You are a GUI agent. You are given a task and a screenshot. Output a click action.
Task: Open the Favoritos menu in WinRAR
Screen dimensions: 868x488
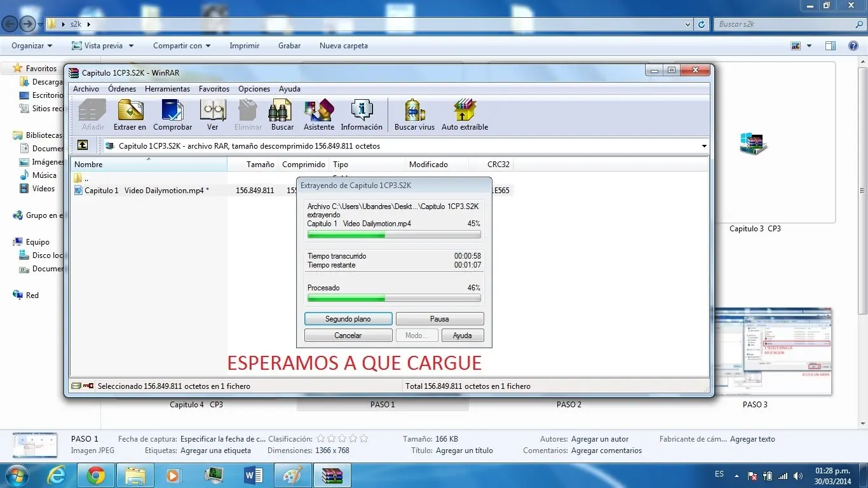click(214, 89)
